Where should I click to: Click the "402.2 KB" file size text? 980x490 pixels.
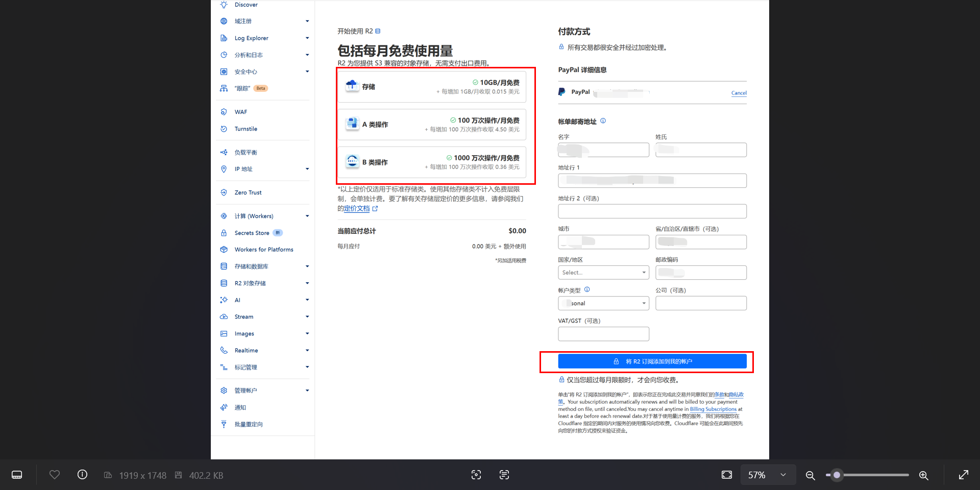(x=206, y=475)
